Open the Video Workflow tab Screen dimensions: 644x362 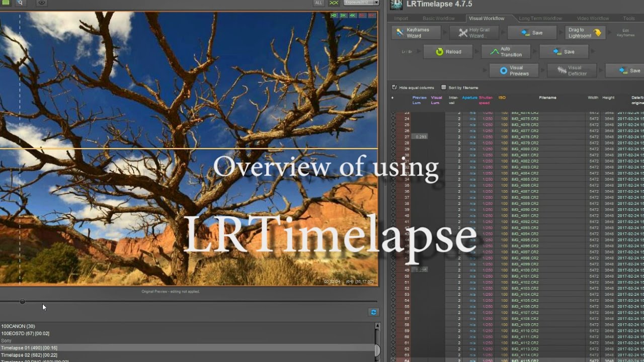point(593,19)
